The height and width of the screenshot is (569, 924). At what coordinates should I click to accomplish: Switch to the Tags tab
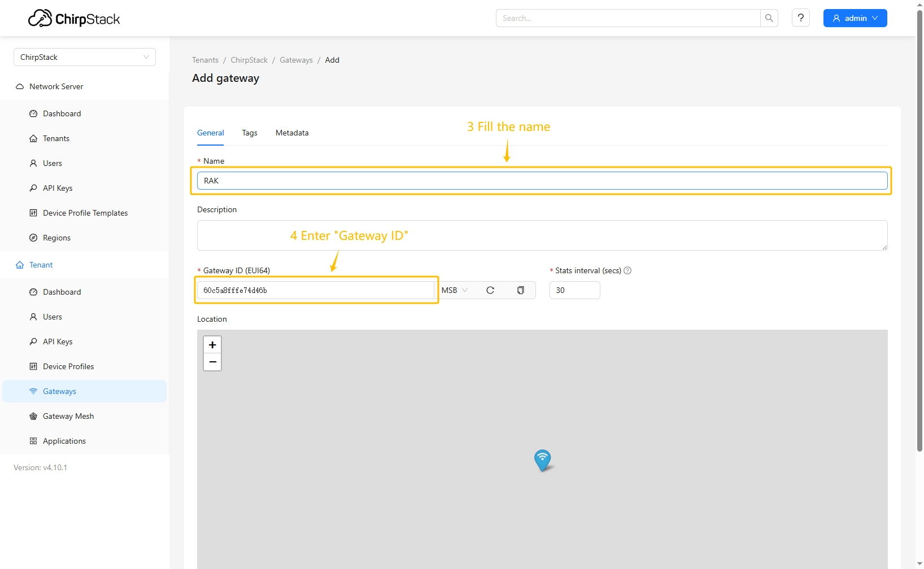250,133
